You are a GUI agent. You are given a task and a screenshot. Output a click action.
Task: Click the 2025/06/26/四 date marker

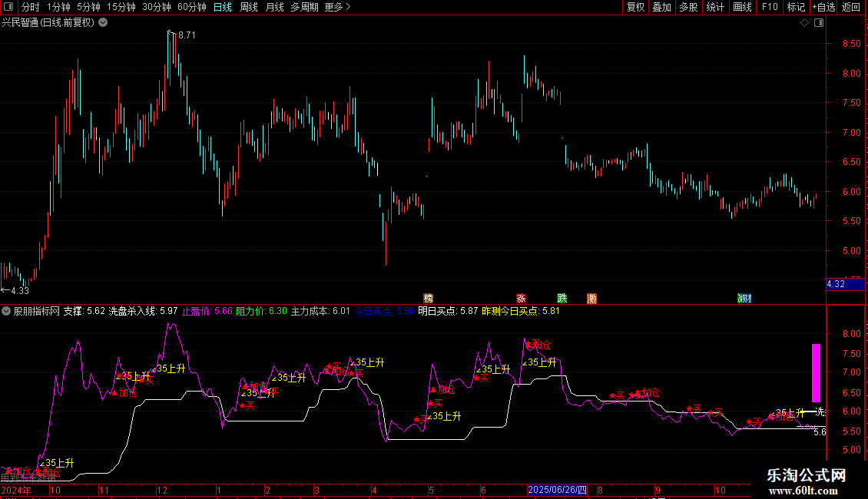[557, 490]
